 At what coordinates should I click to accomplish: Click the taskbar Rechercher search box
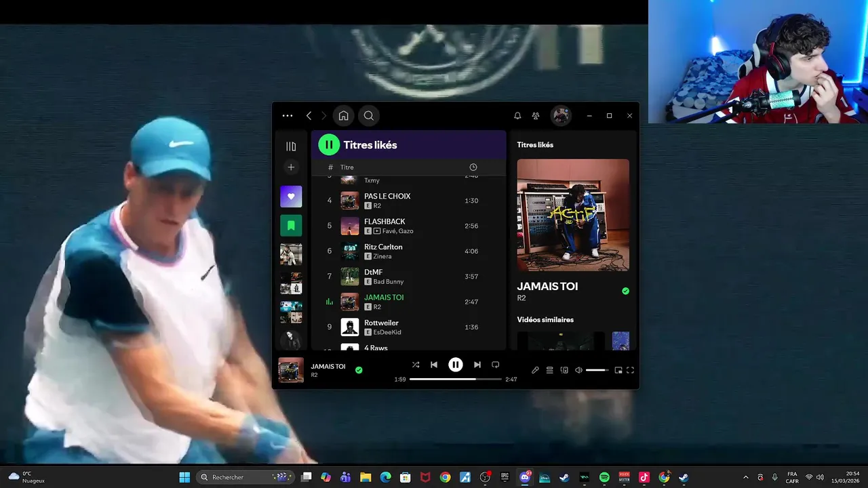tap(247, 477)
